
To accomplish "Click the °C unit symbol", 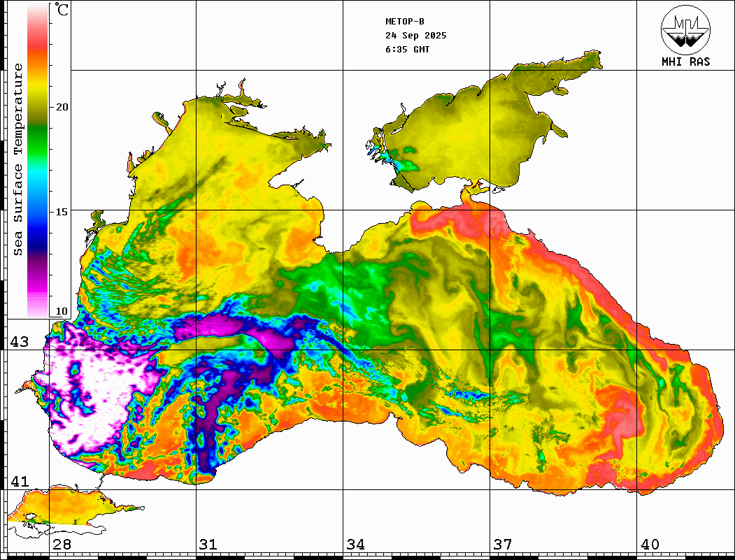I will pyautogui.click(x=62, y=10).
